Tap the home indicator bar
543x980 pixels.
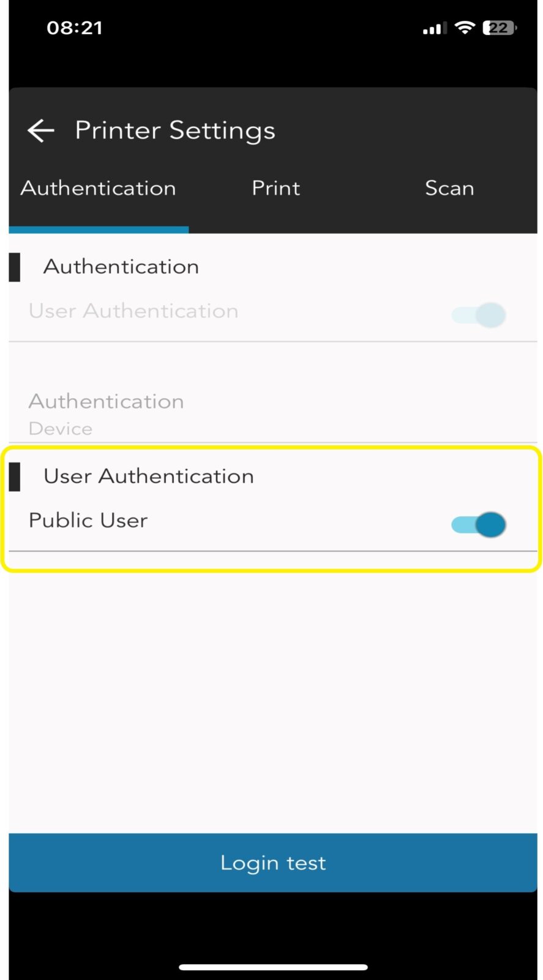pyautogui.click(x=273, y=967)
